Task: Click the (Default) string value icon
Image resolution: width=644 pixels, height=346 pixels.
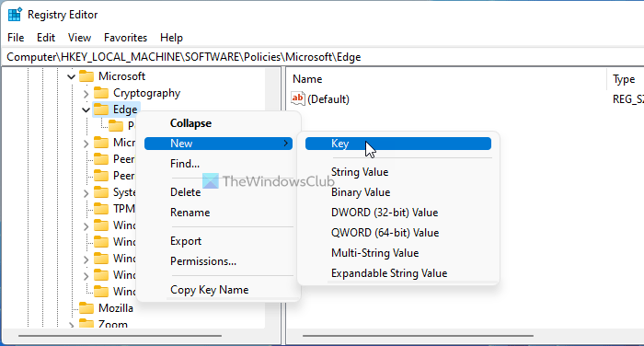Action: click(x=298, y=98)
